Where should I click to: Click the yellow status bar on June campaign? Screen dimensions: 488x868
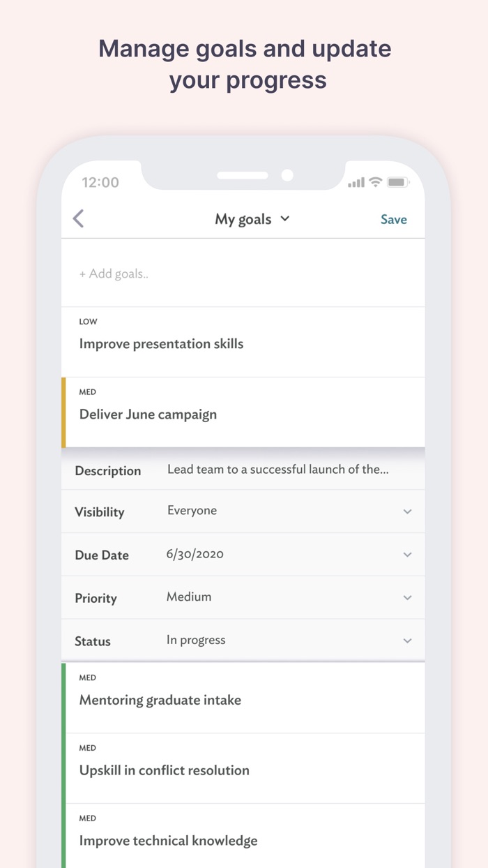coord(64,412)
